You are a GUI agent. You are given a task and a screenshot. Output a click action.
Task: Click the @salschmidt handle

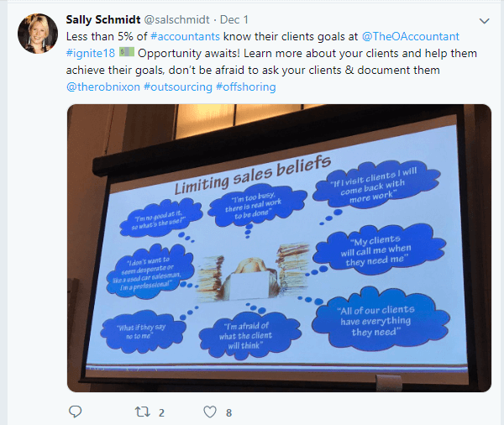click(x=176, y=19)
